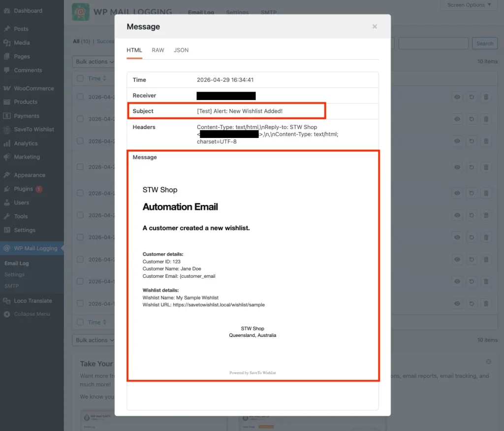
Task: Open Posts menu icon
Action: 7,29
